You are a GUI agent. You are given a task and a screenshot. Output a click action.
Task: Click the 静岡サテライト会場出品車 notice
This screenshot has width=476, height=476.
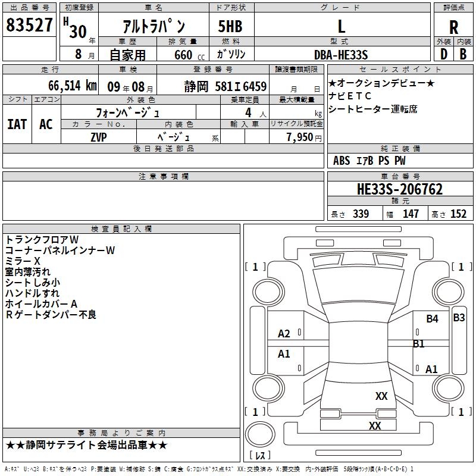click(87, 445)
